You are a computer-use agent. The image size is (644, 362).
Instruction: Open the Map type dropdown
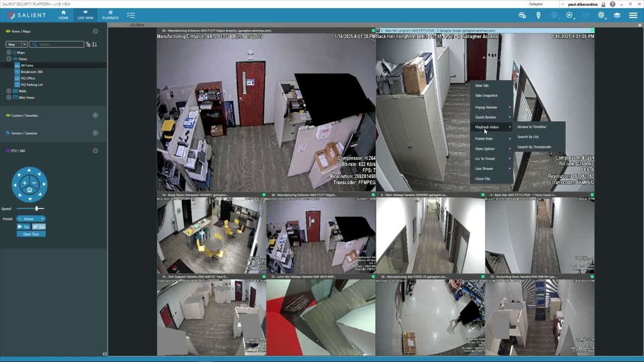point(17,44)
